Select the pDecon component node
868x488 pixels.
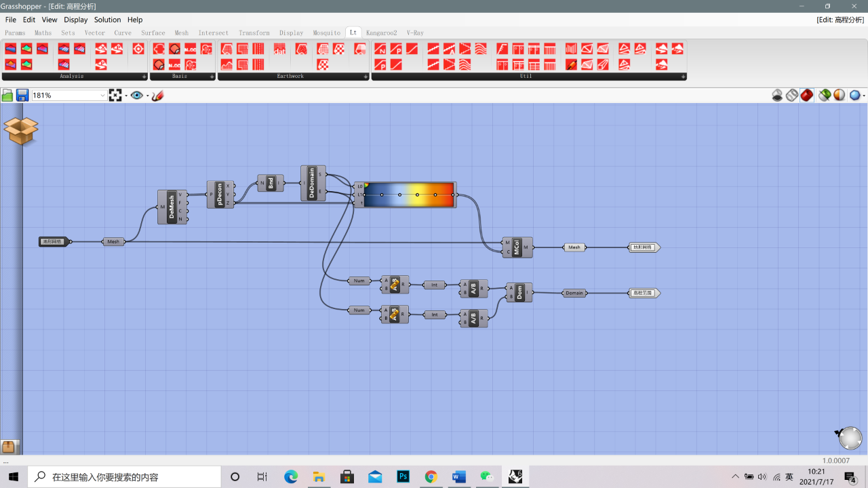(220, 195)
